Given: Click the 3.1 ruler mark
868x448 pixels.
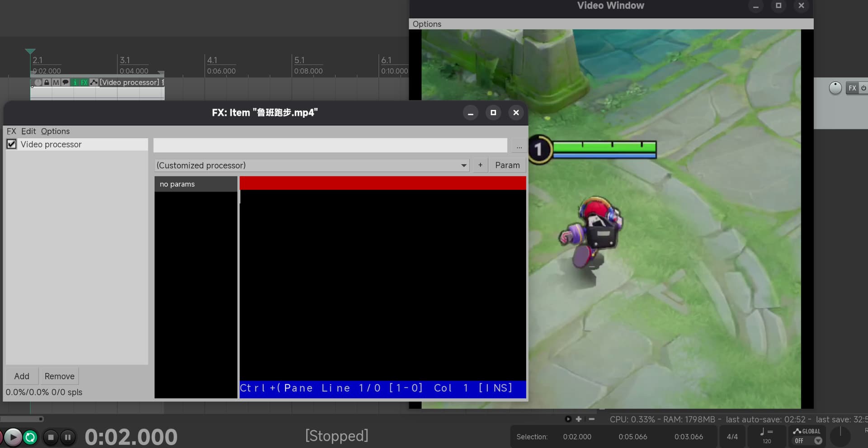Looking at the screenshot, I should (x=125, y=60).
